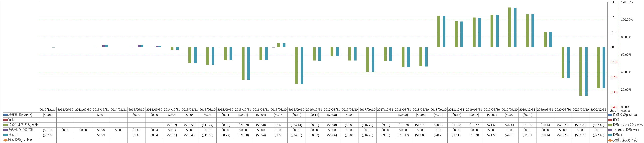Click the ($5.98) cell for 2017/03/31

(332, 125)
